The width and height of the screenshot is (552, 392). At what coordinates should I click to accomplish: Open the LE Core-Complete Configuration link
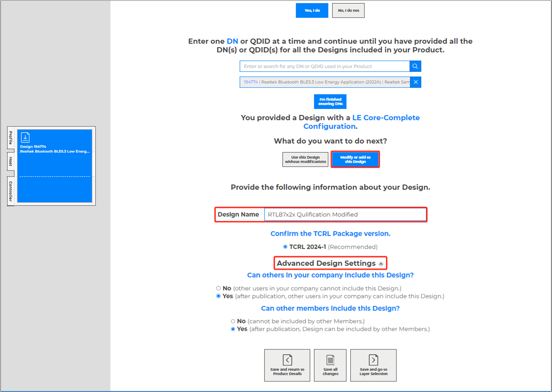[362, 122]
